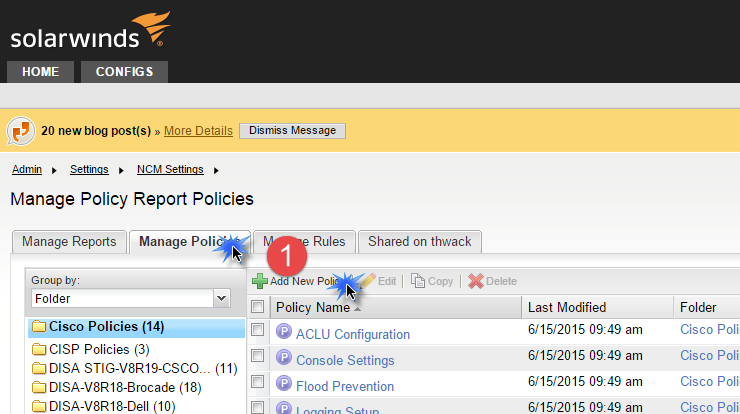Click the Console Settings policy icon
Screen dimensions: 740x414
(284, 357)
